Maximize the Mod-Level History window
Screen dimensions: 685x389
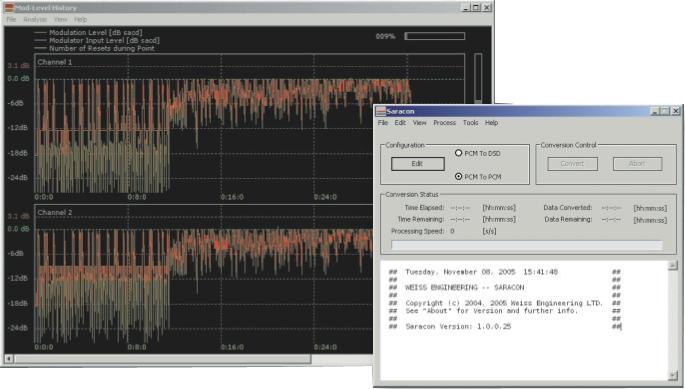(x=476, y=7)
